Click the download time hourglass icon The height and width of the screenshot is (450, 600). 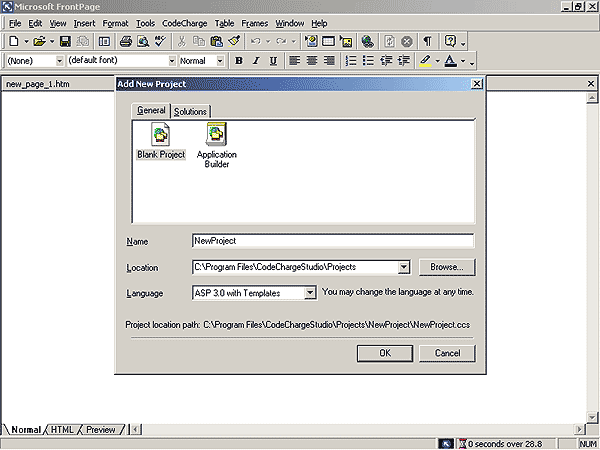tap(463, 444)
